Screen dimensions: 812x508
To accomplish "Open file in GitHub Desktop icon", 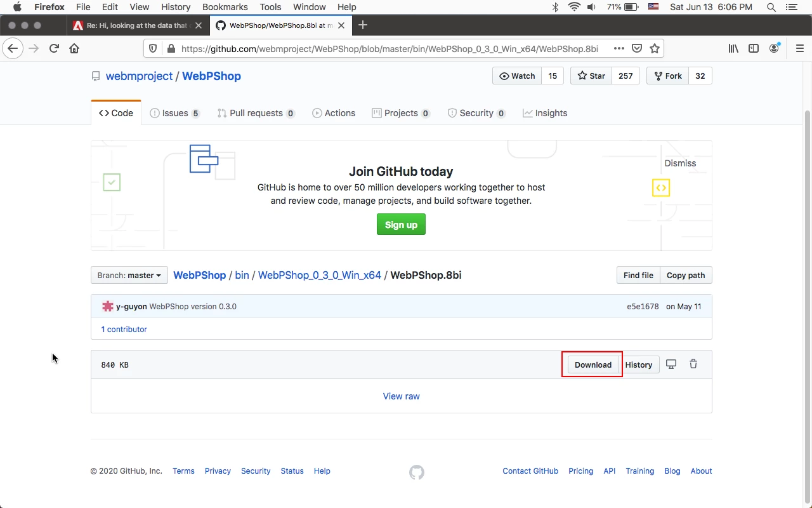I will pos(671,364).
